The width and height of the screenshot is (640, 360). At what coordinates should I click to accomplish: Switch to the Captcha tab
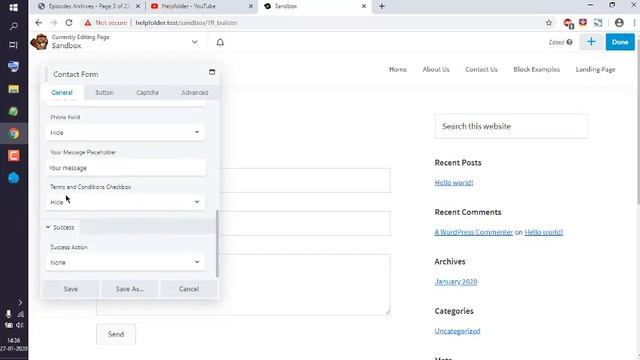pos(147,93)
